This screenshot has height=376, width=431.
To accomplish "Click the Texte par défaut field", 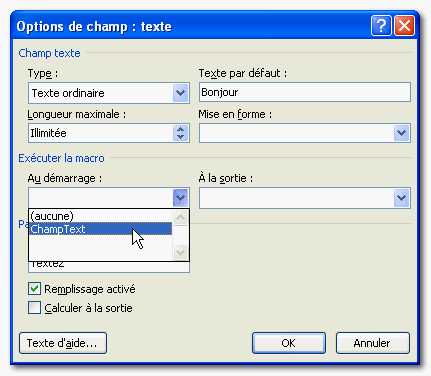I will 305,92.
